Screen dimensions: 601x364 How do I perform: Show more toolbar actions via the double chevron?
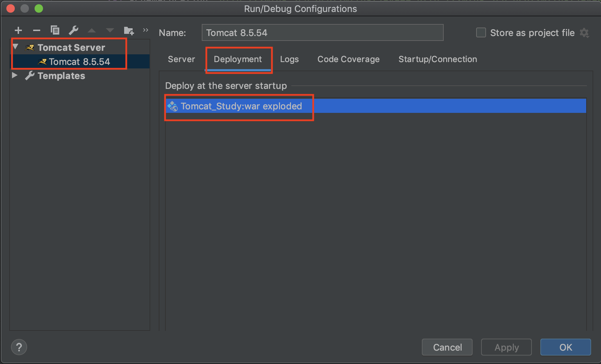(x=146, y=30)
